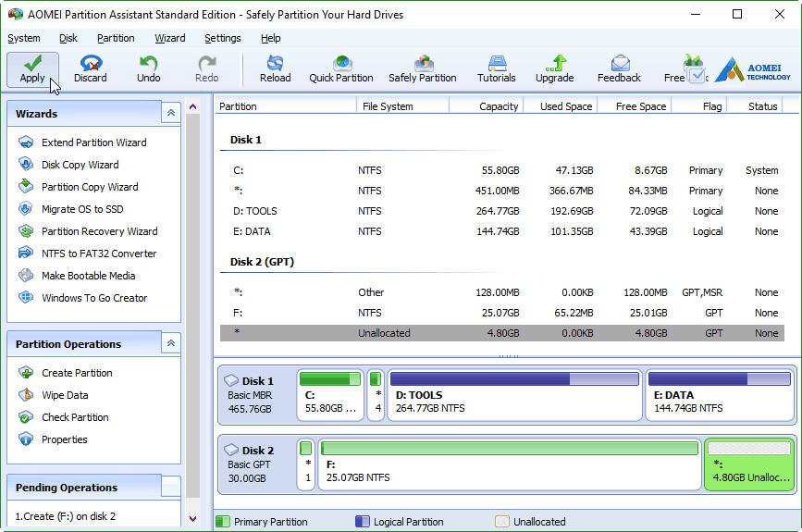Sort by Used Space column header
Screen dimensions: 802x532
coord(560,106)
